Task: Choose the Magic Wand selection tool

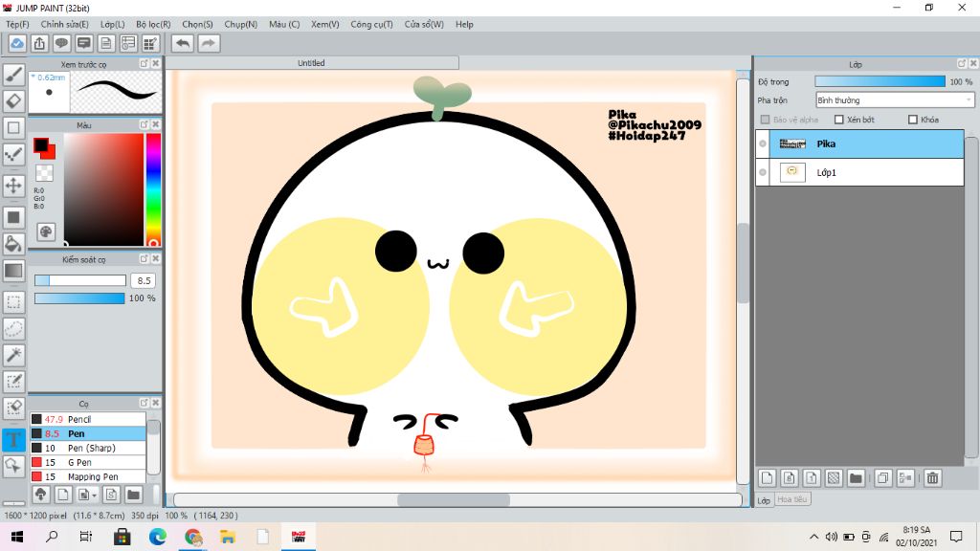Action: [13, 355]
